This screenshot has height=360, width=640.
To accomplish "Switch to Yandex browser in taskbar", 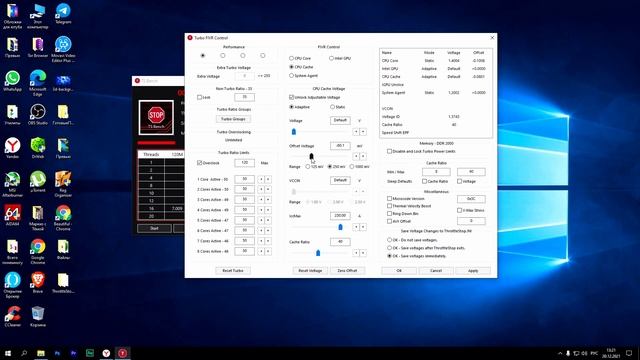I will point(106,353).
